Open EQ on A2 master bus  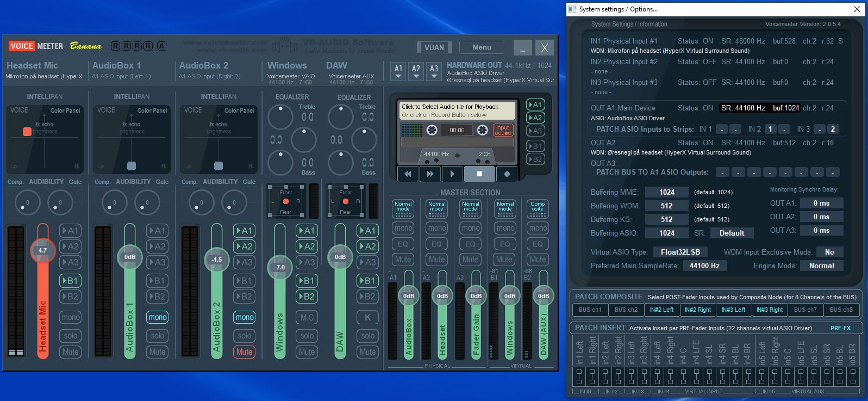click(436, 244)
